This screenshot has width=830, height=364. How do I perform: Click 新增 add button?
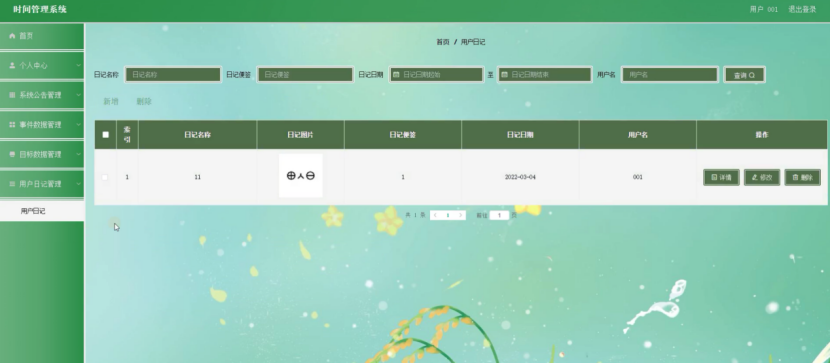(111, 102)
